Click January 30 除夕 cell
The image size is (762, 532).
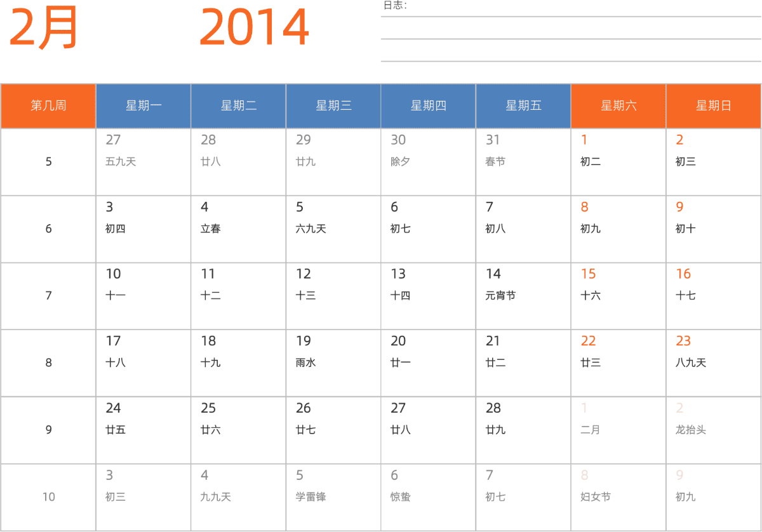click(428, 162)
